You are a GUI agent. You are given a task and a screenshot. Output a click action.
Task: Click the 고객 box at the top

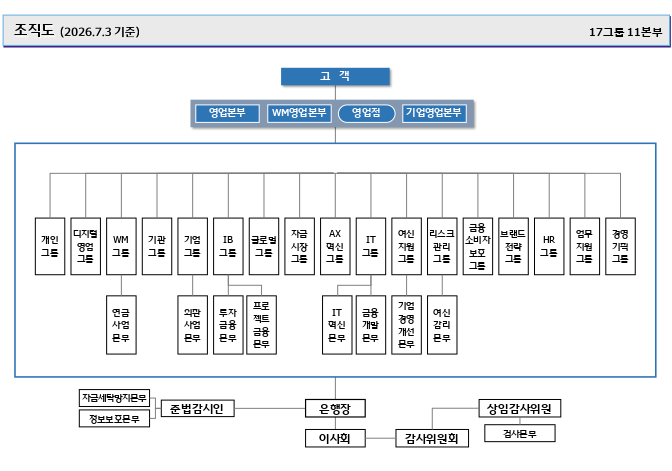[x=335, y=76]
